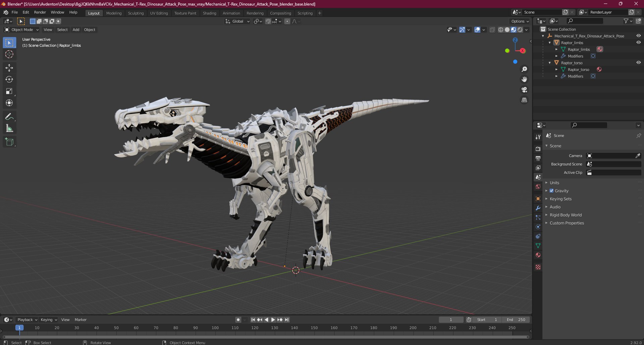644x345 pixels.
Task: Activate the Move tool
Action: (x=9, y=68)
